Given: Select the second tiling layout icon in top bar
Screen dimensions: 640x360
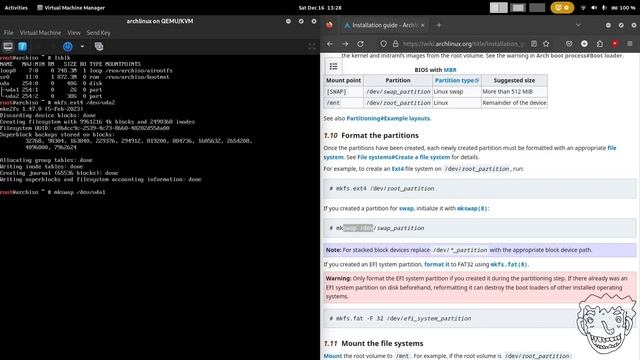Looking at the screenshot, I should pos(518,7).
